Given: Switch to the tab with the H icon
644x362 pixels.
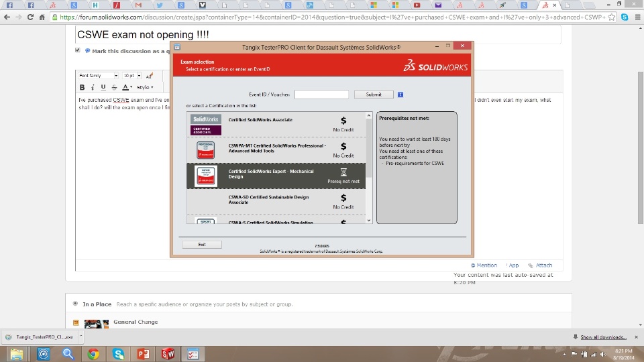Looking at the screenshot, I should tap(95, 5).
